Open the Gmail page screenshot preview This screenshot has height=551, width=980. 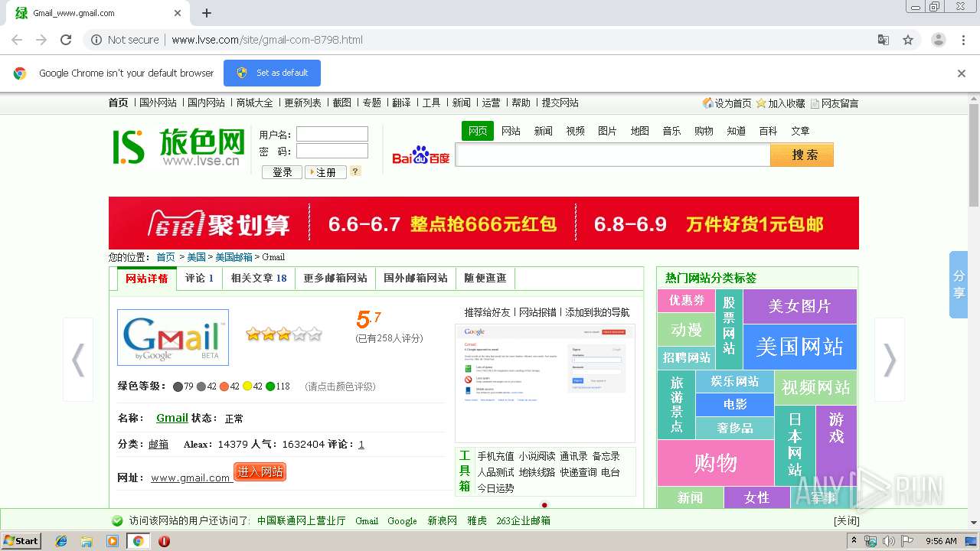click(x=545, y=383)
